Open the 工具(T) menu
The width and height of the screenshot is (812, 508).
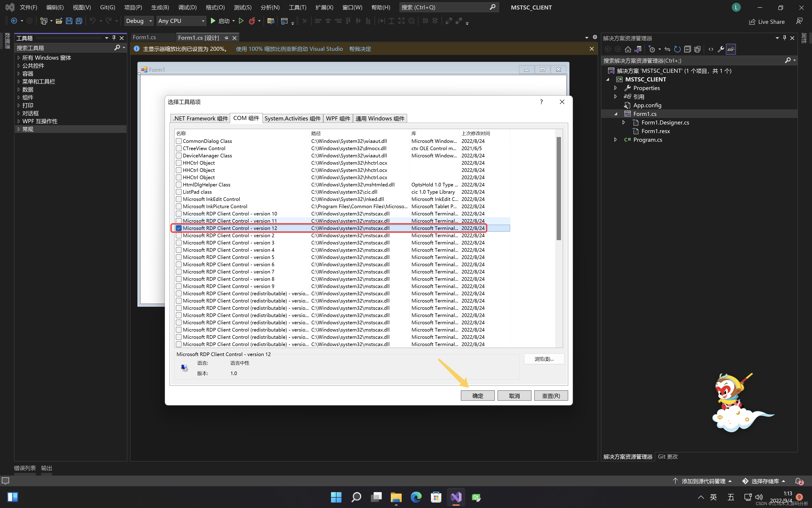[298, 7]
